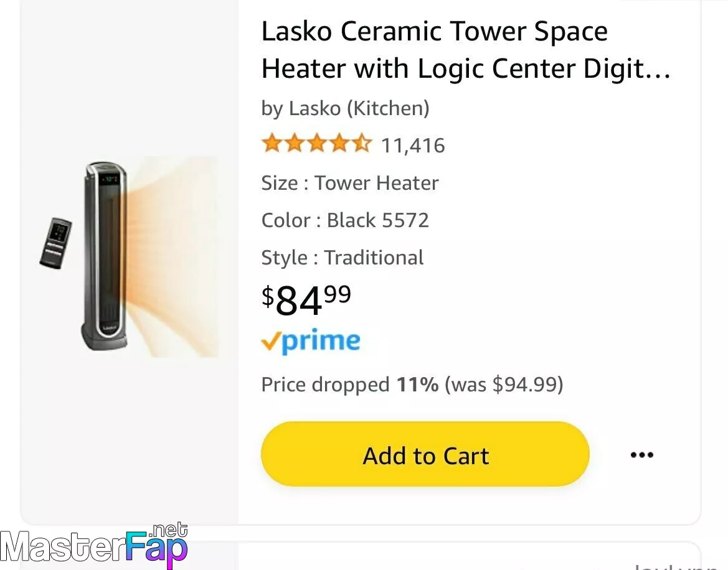
Task: Click the Add to Cart button
Action: click(x=425, y=454)
